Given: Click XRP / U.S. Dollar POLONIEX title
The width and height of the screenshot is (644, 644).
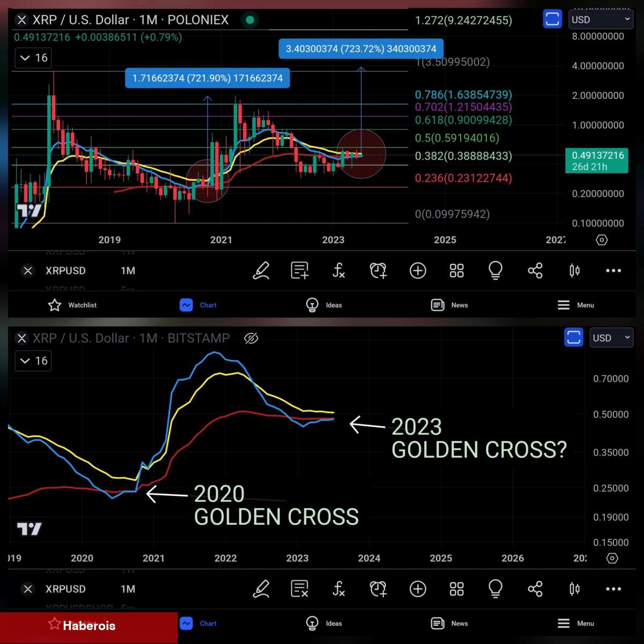Looking at the screenshot, I should (130, 20).
